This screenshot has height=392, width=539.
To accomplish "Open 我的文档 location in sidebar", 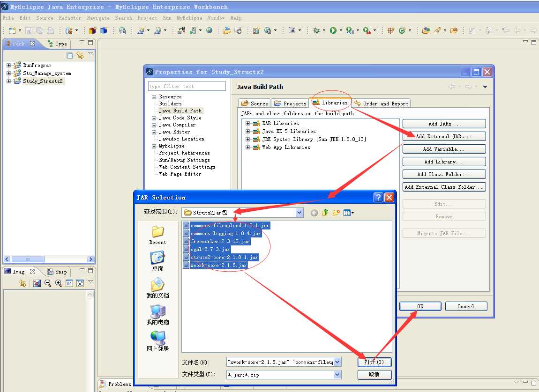I will tap(157, 288).
